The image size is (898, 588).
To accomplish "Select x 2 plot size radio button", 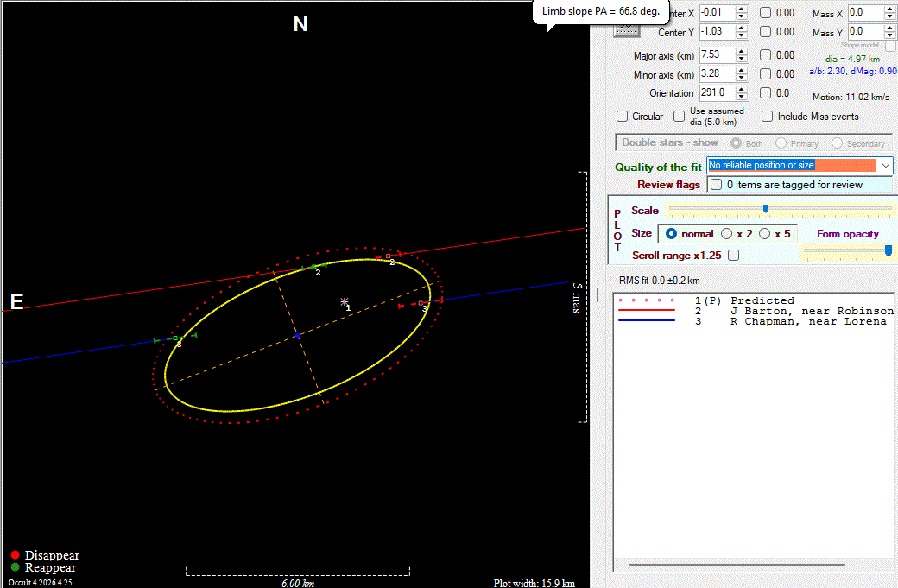I will point(727,234).
